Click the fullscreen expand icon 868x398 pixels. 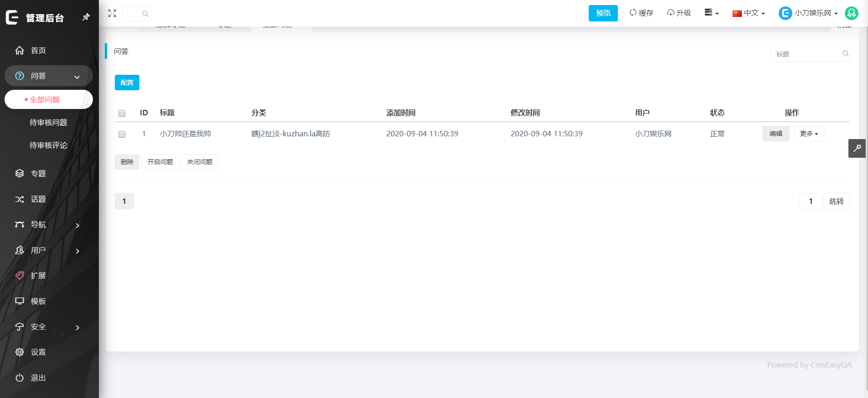pyautogui.click(x=112, y=13)
